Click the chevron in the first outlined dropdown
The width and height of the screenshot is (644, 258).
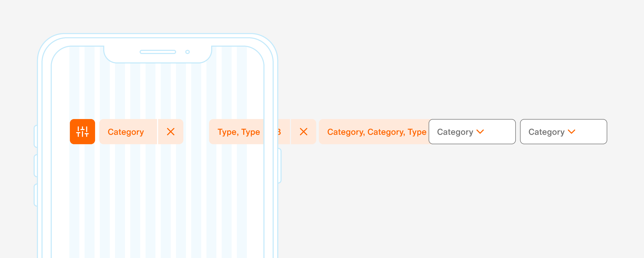tap(480, 132)
